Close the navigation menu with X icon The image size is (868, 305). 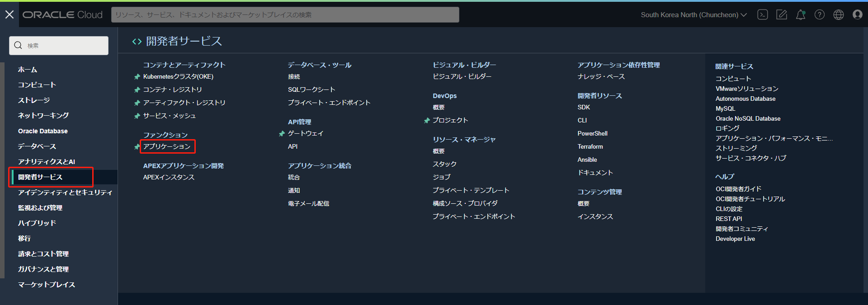9,15
